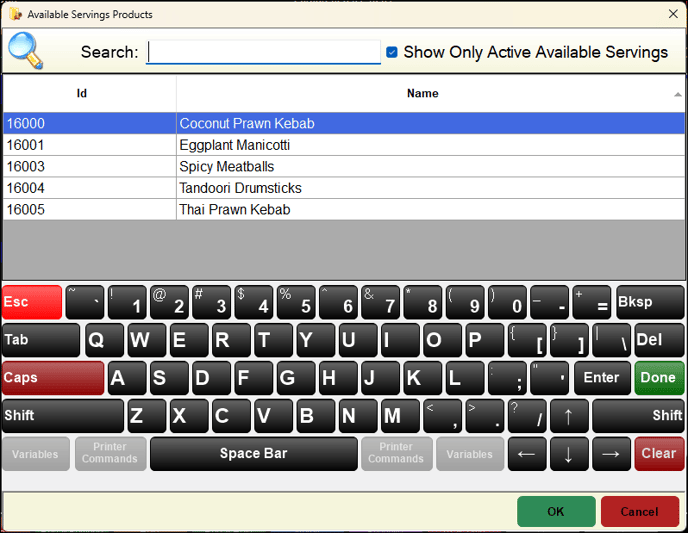The width and height of the screenshot is (688, 533).
Task: Tap the green Done key
Action: pyautogui.click(x=659, y=378)
